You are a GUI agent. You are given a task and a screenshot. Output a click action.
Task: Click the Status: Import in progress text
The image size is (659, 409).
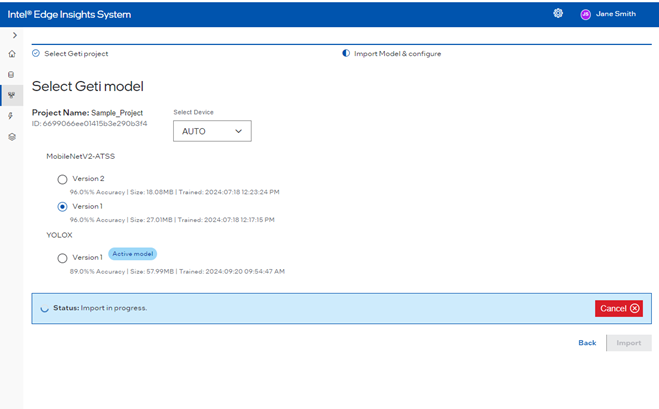[100, 308]
